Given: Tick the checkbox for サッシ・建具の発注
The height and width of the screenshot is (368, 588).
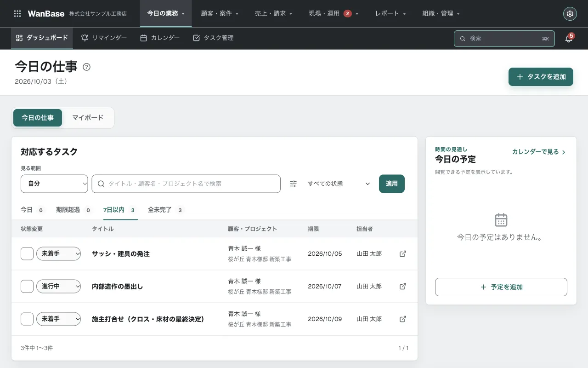Looking at the screenshot, I should 27,253.
